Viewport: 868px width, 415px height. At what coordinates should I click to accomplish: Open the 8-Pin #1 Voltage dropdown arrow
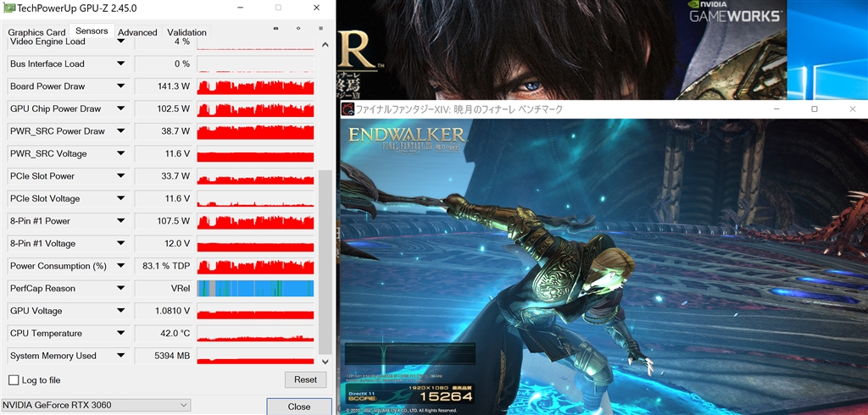(x=120, y=243)
